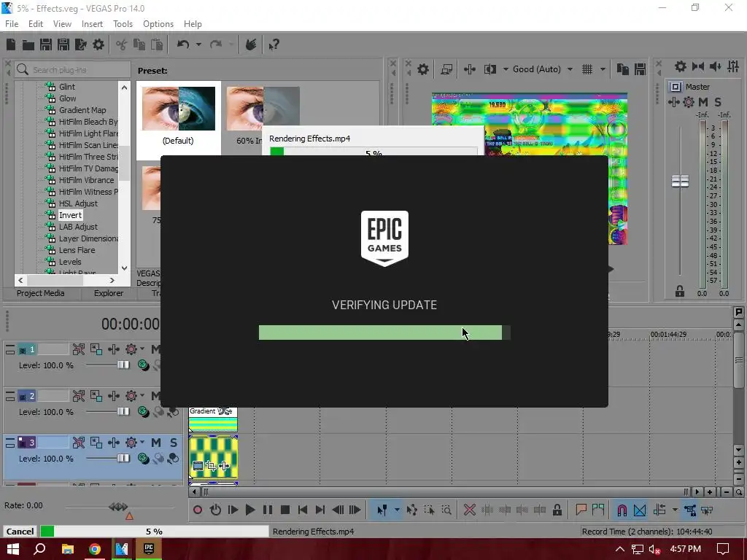747x560 pixels.
Task: Click Search plug-ins input field
Action: pyautogui.click(x=72, y=70)
